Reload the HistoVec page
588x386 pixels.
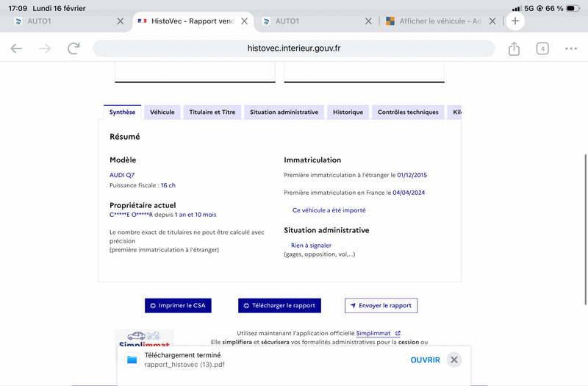coord(73,49)
